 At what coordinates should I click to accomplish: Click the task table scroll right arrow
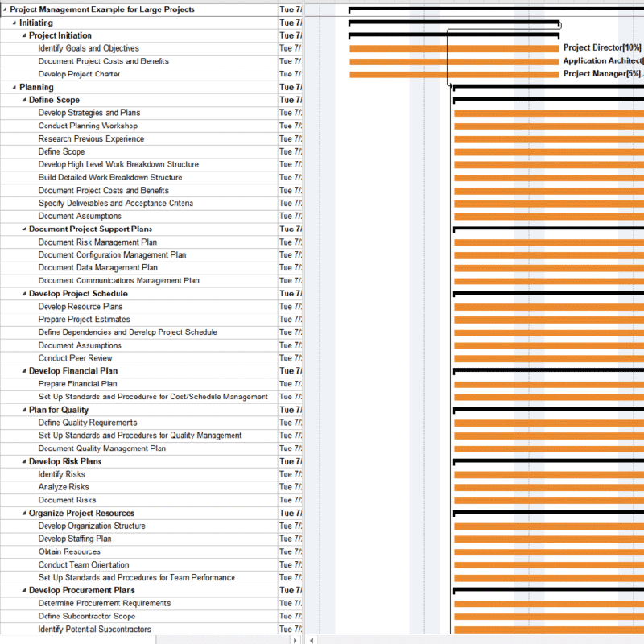tap(295, 640)
